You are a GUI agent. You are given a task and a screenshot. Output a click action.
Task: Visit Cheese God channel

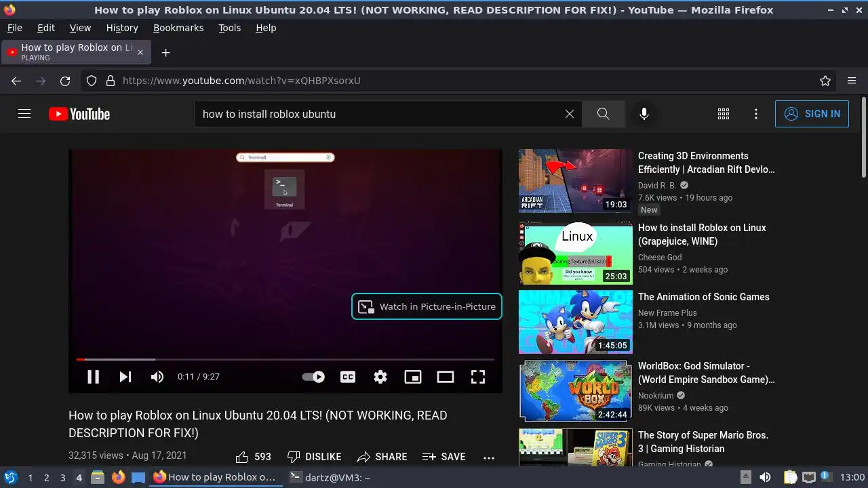pyautogui.click(x=660, y=258)
